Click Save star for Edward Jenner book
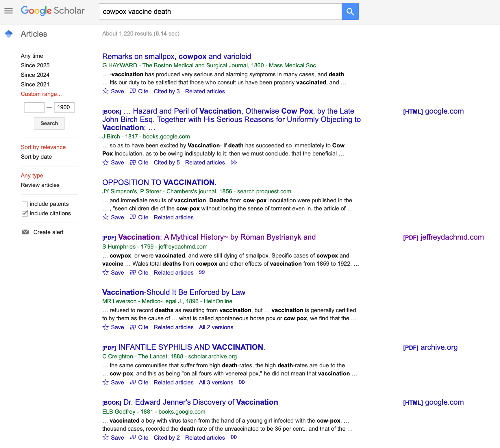 point(105,437)
